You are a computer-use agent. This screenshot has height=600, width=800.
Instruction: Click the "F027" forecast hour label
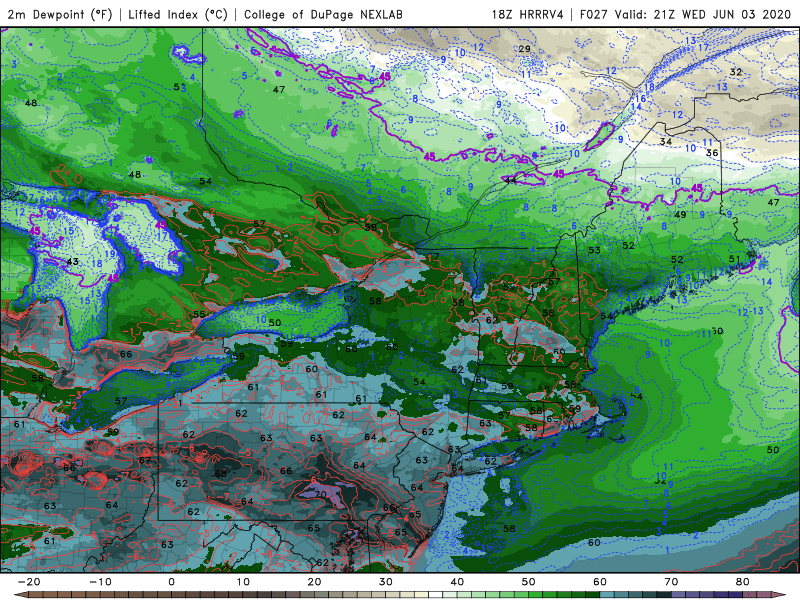coord(594,14)
